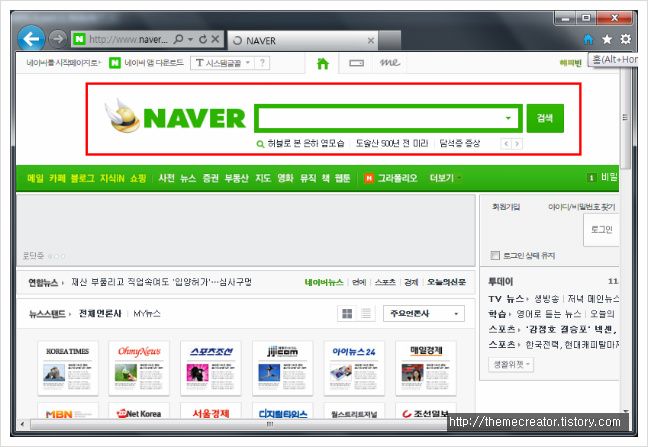Click the Naver app download N icon
This screenshot has height=447, width=648.
(114, 63)
